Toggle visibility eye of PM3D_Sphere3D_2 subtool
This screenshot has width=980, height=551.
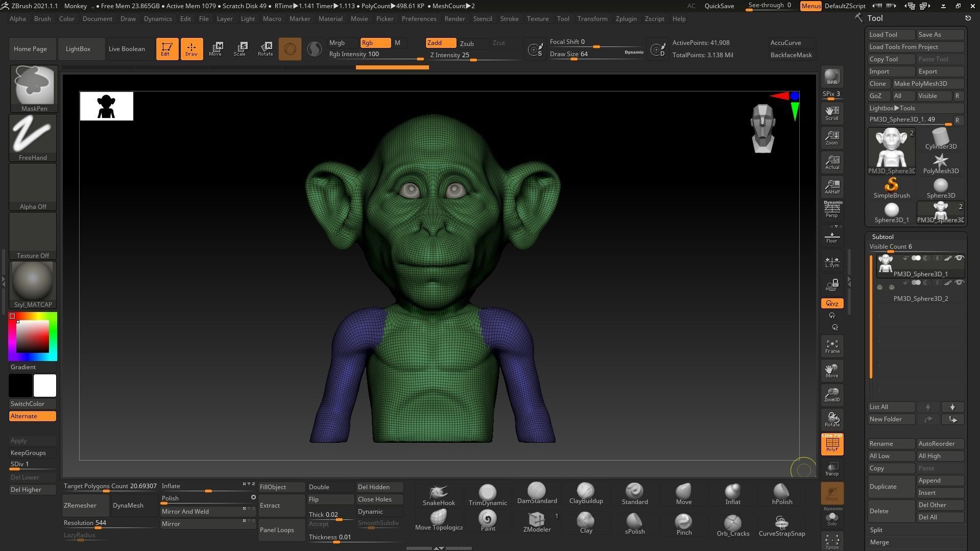pyautogui.click(x=959, y=282)
